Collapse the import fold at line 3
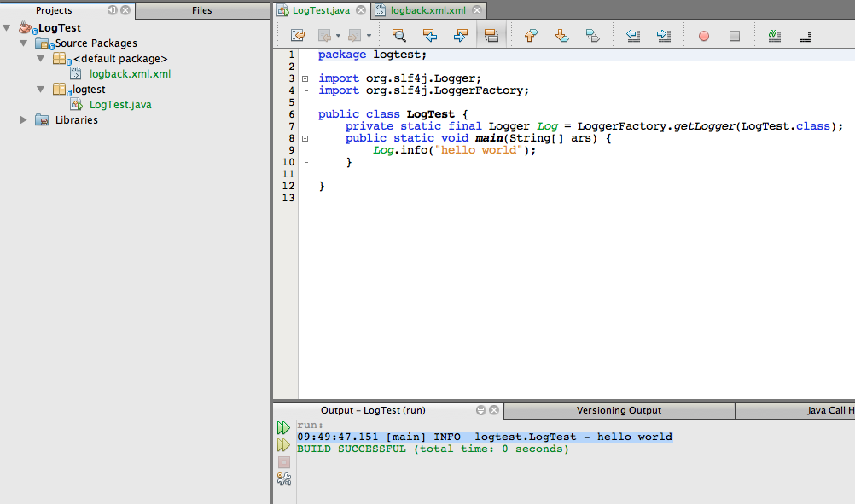The height and width of the screenshot is (504, 855). click(305, 78)
